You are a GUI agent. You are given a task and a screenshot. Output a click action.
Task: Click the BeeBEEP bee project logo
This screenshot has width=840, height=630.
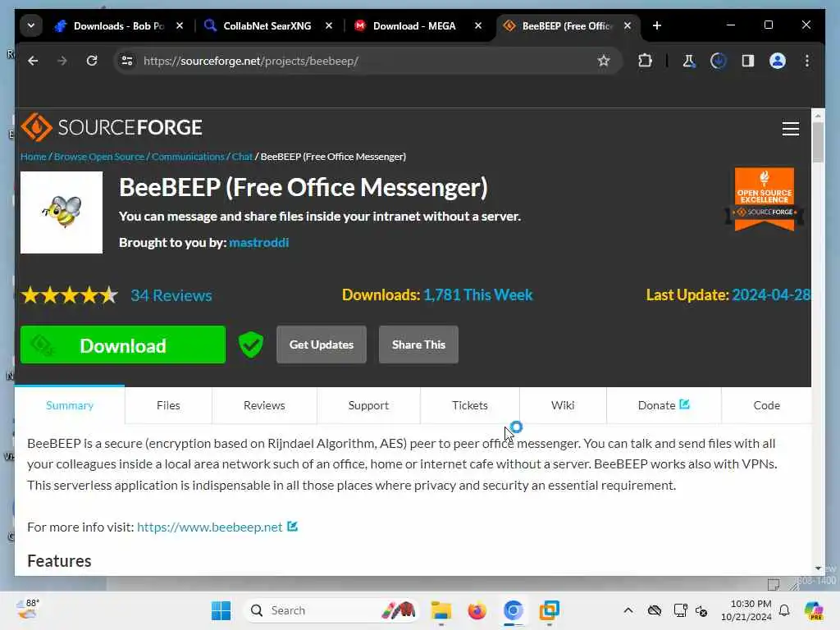62,212
